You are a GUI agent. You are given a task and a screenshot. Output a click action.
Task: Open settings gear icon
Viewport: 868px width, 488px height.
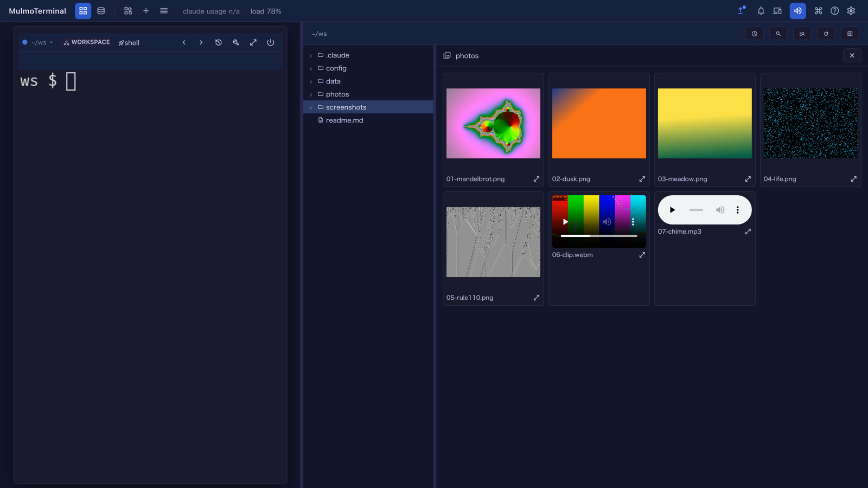click(x=851, y=11)
